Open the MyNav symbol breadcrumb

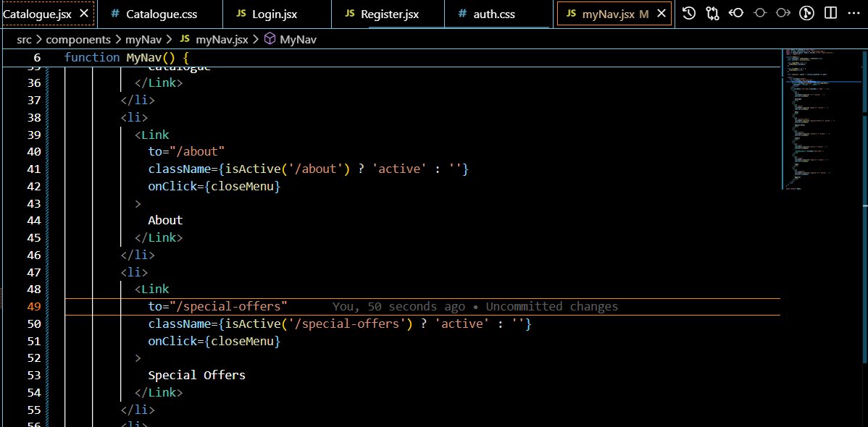pyautogui.click(x=290, y=39)
